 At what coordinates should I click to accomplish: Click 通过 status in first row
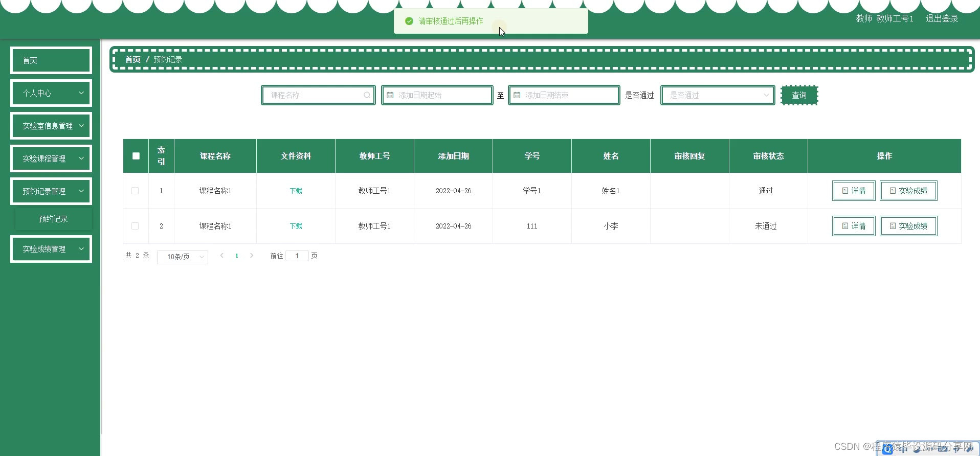click(x=766, y=191)
